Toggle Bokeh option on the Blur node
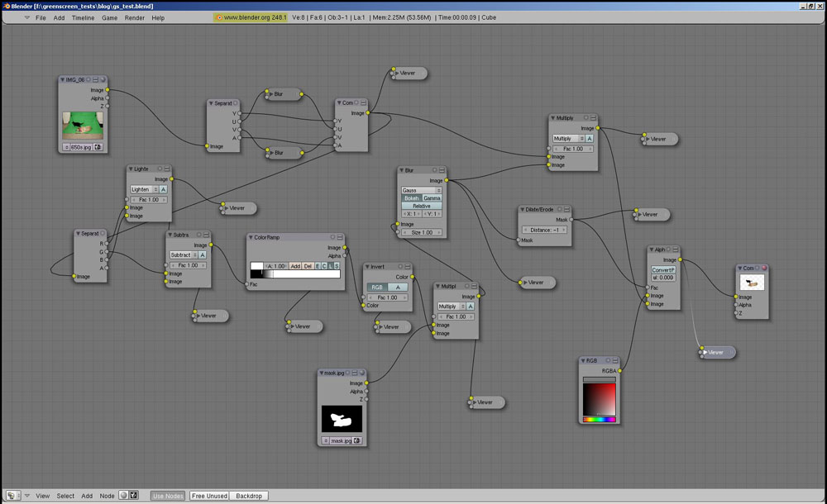The image size is (827, 504). 411,198
